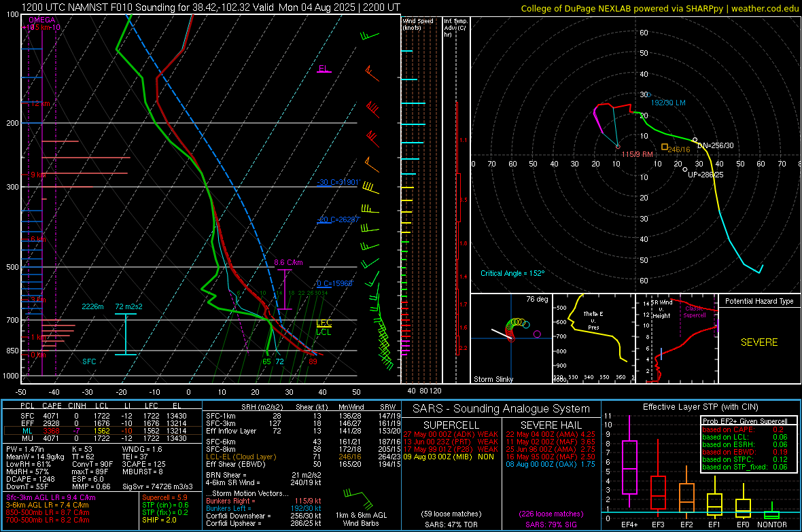Click the red surface temperature value "89"
802x532 pixels.
coord(313,361)
